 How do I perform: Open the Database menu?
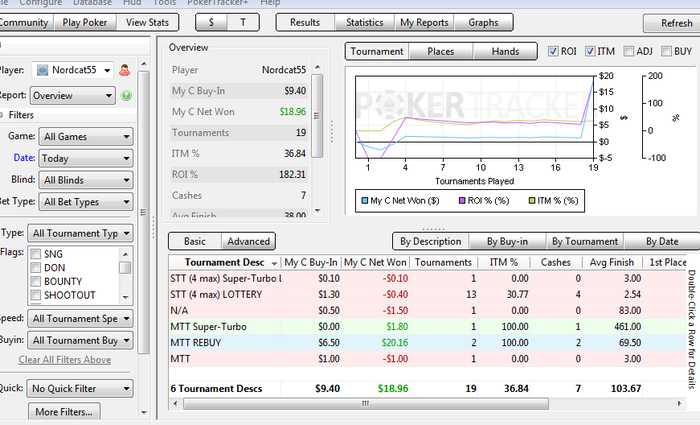tap(92, 3)
